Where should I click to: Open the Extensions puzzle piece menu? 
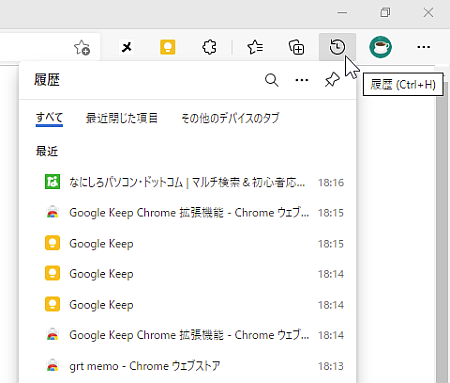(209, 47)
